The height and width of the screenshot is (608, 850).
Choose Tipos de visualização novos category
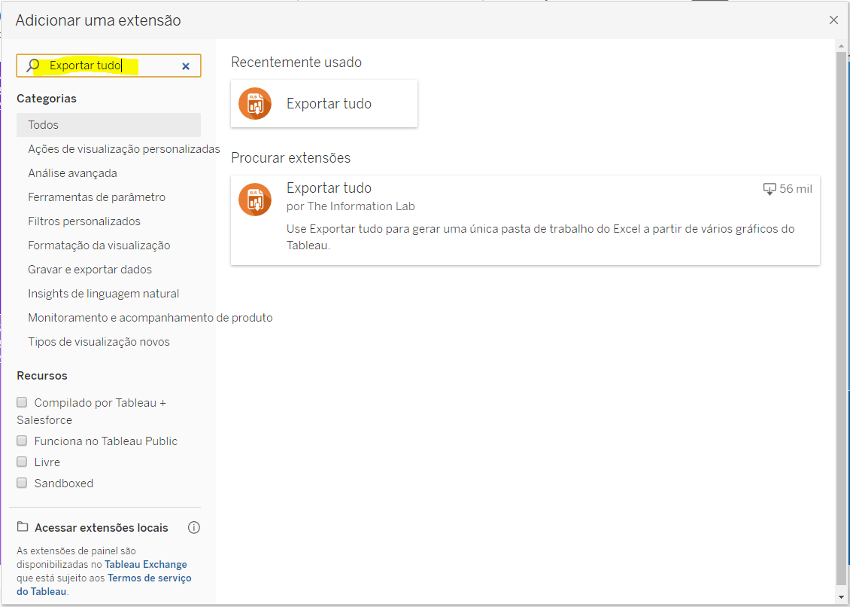coord(99,342)
